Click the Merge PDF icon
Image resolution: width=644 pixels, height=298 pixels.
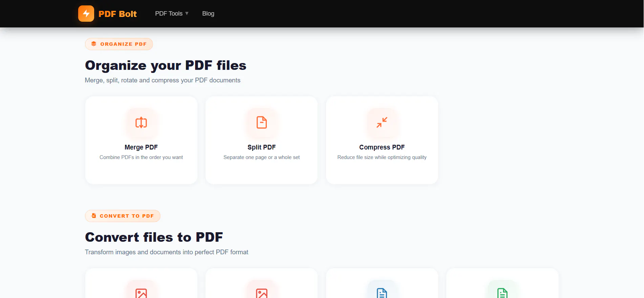(141, 122)
